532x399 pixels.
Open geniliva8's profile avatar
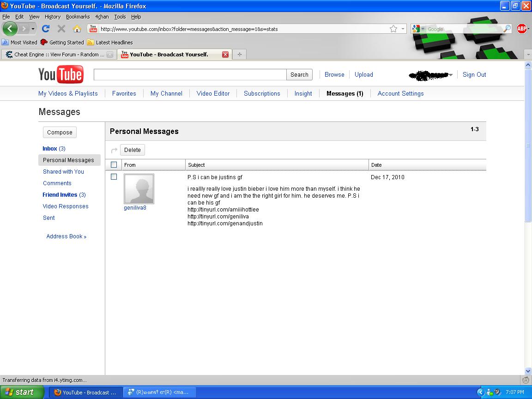coord(139,188)
